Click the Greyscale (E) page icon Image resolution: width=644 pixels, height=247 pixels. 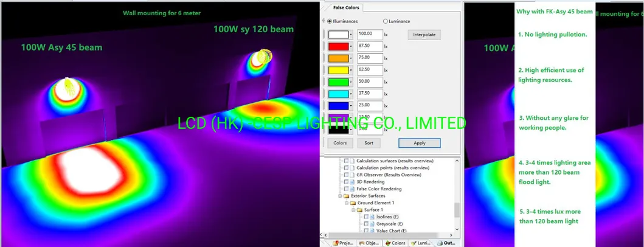click(x=372, y=223)
